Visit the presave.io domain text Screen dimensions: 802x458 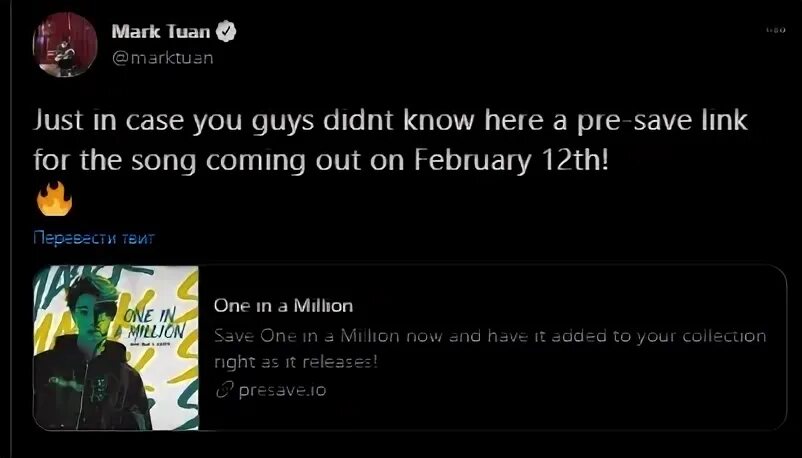(x=282, y=390)
